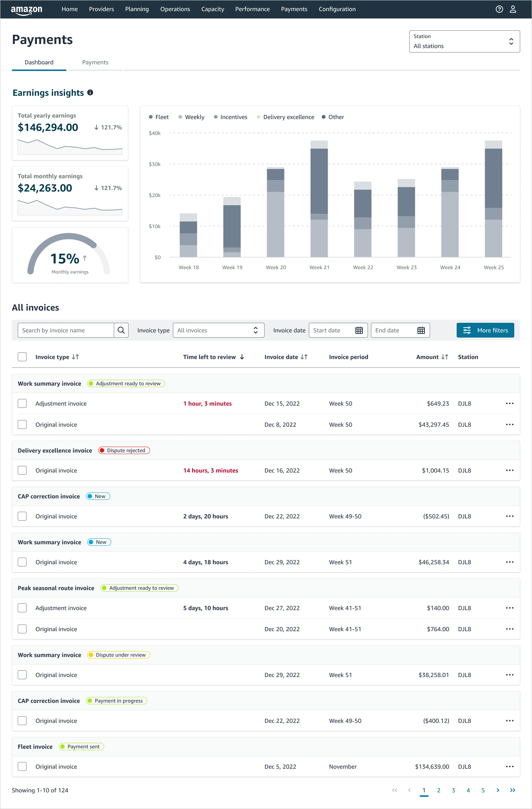Viewport: 532px width, 809px height.
Task: Click the Start date input field
Action: [338, 330]
